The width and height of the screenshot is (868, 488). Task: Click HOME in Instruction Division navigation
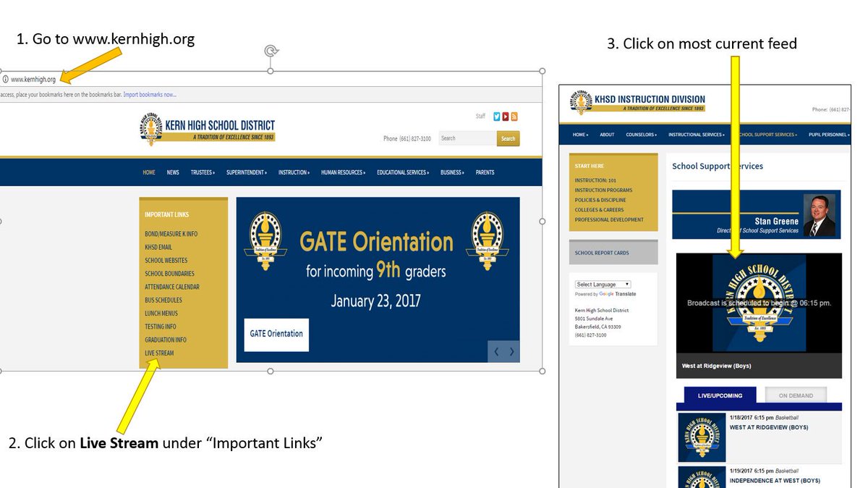tap(580, 135)
